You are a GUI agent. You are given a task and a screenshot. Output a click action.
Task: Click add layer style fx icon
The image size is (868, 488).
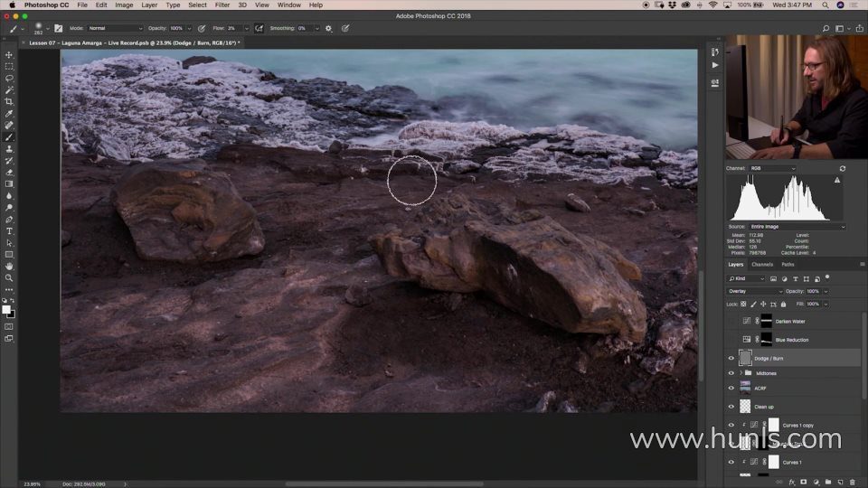pyautogui.click(x=792, y=482)
